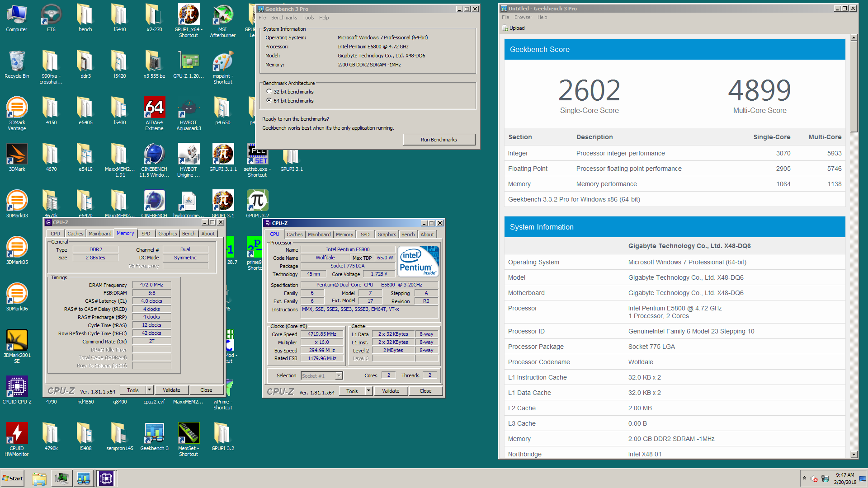
Task: Switch to Graphics tab in Memory CPU-Z window
Action: [167, 234]
